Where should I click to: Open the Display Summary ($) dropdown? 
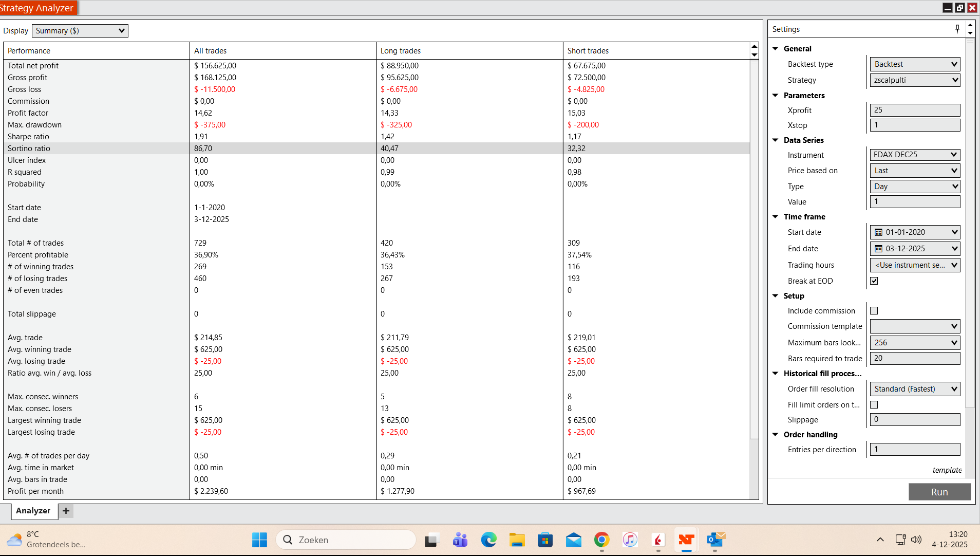(80, 31)
